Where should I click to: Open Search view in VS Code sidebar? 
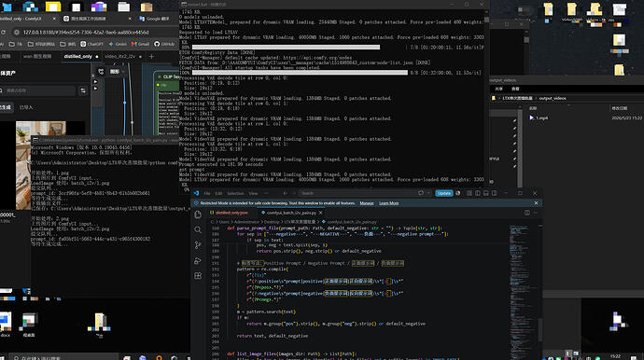(x=198, y=229)
